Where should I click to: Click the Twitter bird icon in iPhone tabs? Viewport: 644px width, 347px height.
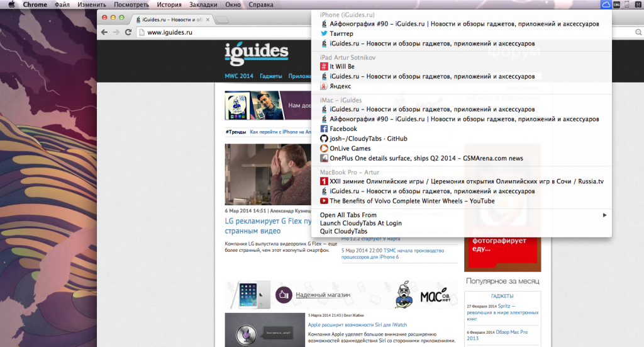click(324, 34)
